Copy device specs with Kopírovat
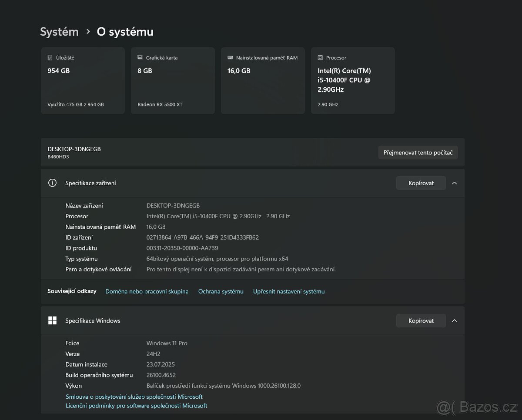The height and width of the screenshot is (420, 522). 421,183
